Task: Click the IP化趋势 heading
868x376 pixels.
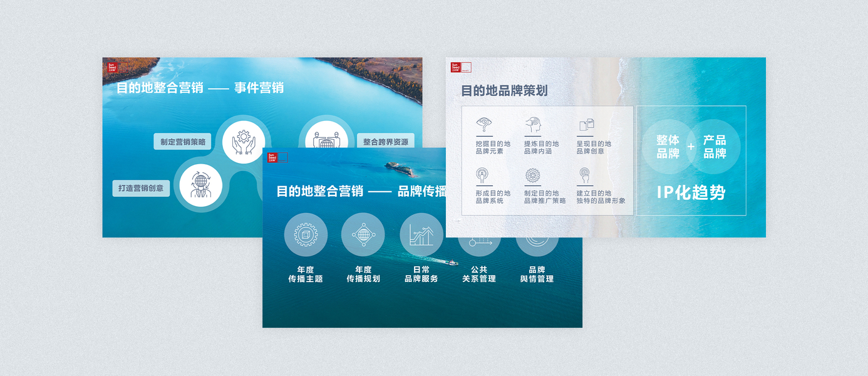Action: click(x=691, y=192)
